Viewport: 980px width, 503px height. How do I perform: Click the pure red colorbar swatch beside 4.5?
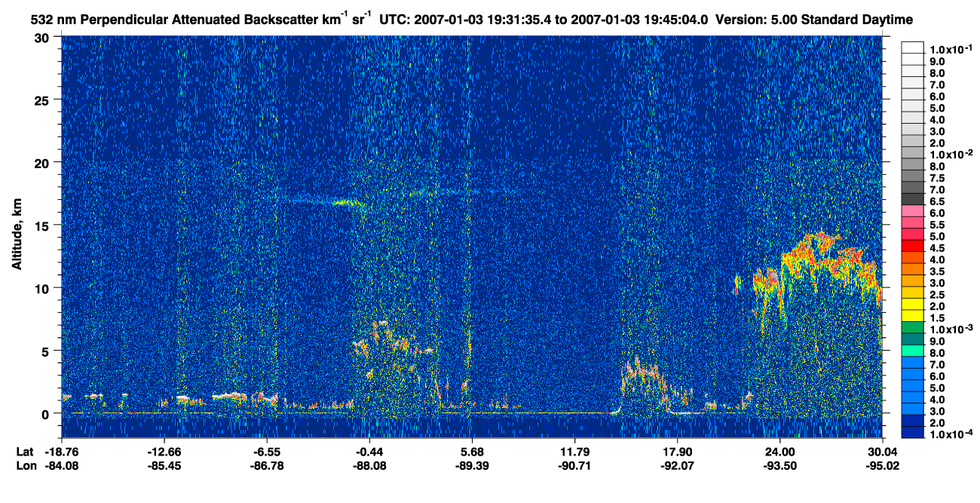(x=913, y=246)
